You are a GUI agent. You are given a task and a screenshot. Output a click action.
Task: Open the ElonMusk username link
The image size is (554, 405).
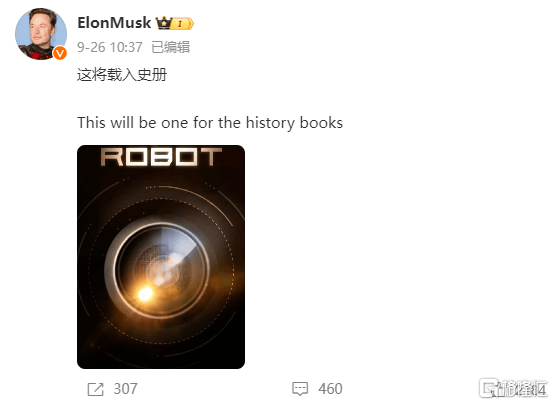coord(114,23)
